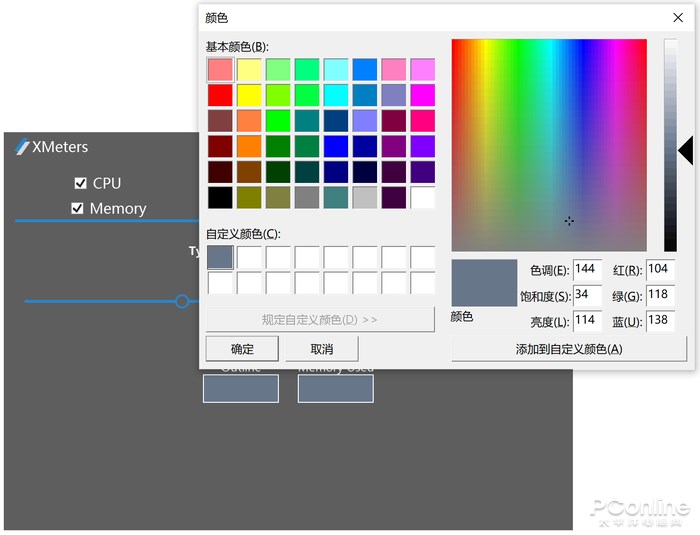700x535 pixels.
Task: Click the rainbow color spectrum crosshair
Action: (569, 221)
